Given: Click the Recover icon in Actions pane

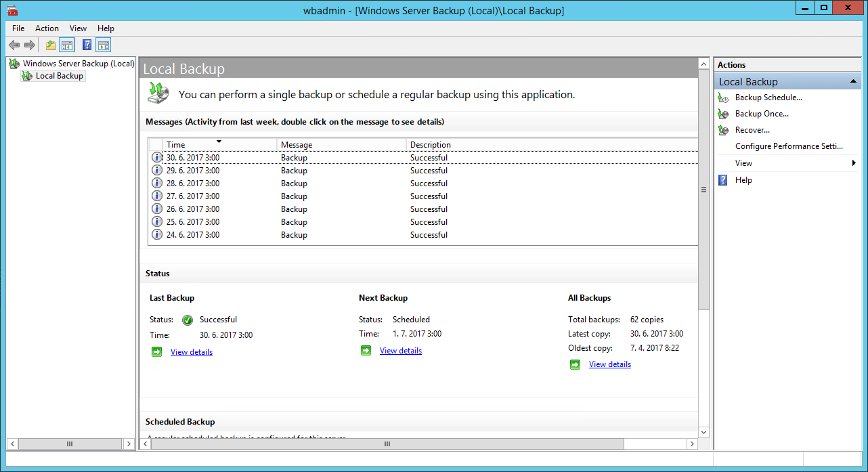Looking at the screenshot, I should coord(723,130).
